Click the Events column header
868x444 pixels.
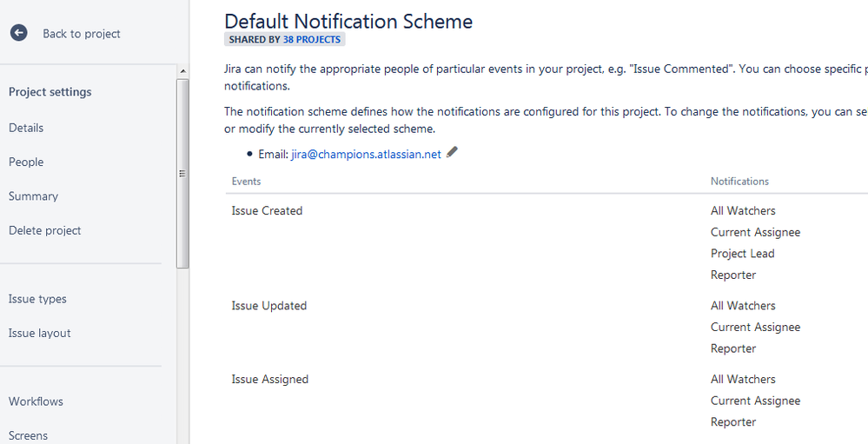click(x=247, y=182)
